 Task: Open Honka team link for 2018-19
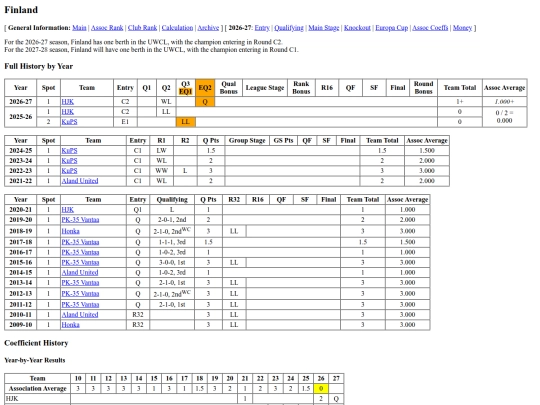tap(71, 231)
